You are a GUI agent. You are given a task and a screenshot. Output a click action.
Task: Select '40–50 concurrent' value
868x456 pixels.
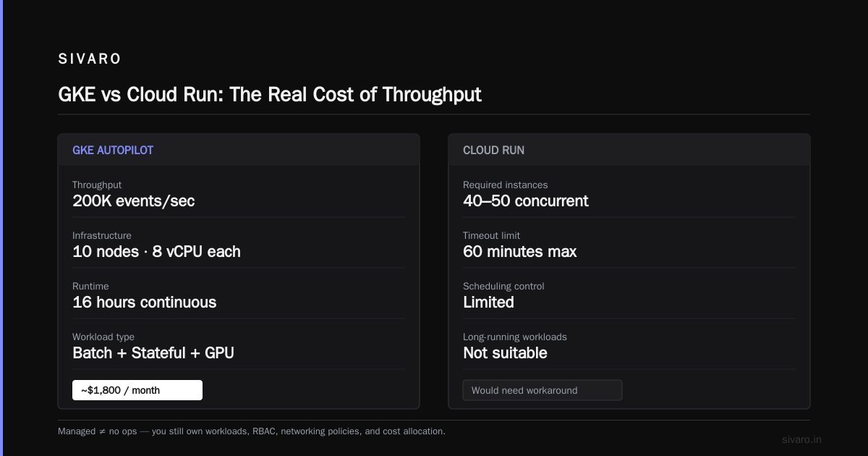[526, 201]
